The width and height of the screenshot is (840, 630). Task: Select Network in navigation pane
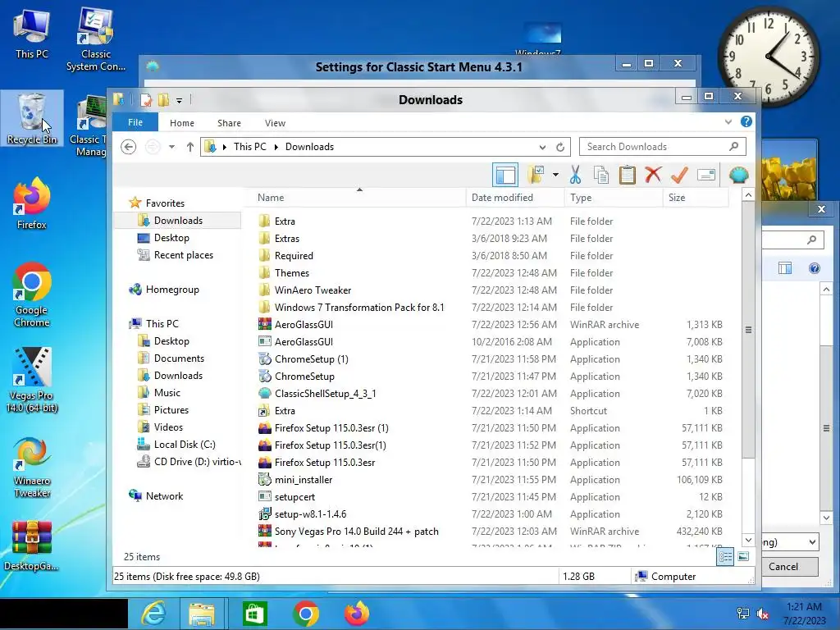pyautogui.click(x=164, y=496)
